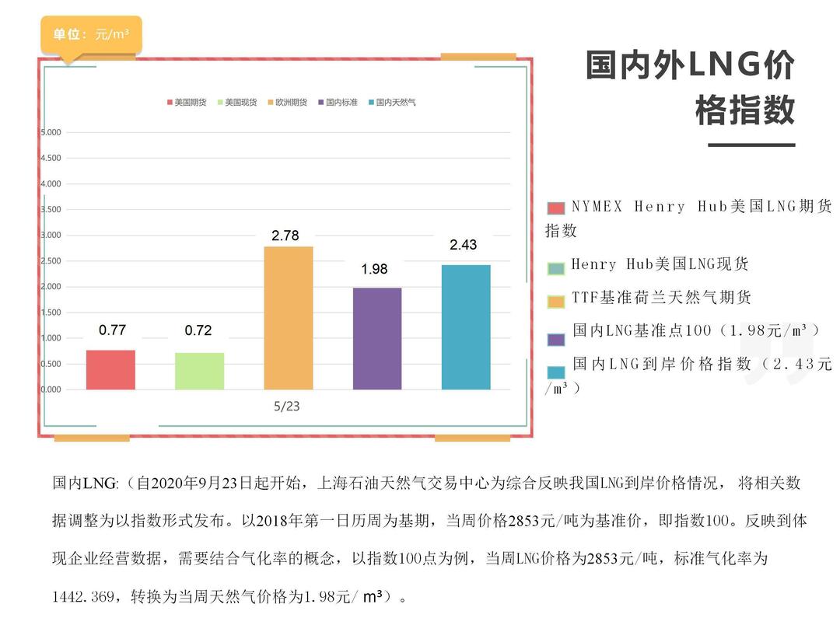Click the red swatch beside NYMEX Henry Hub

556,208
